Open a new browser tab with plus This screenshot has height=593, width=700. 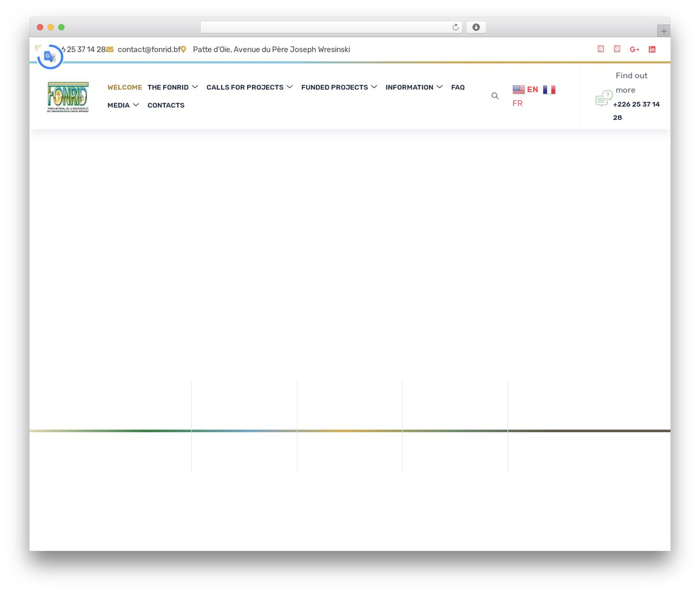coord(663,31)
